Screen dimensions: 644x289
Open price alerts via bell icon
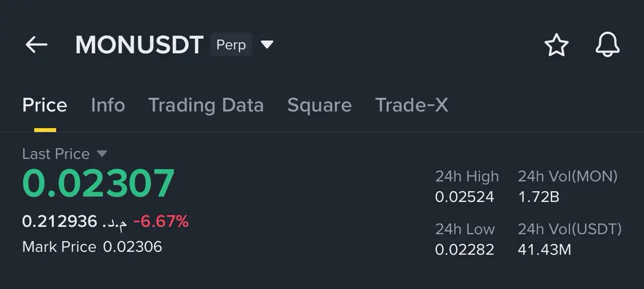point(608,45)
